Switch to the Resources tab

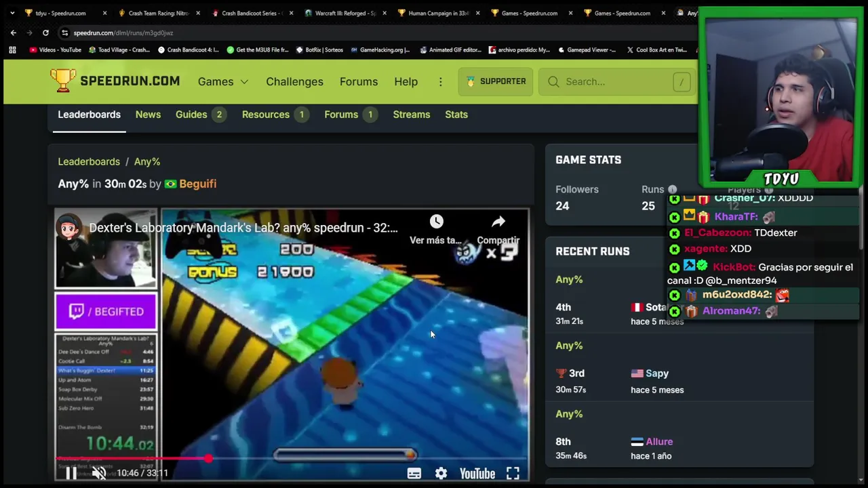click(275, 115)
